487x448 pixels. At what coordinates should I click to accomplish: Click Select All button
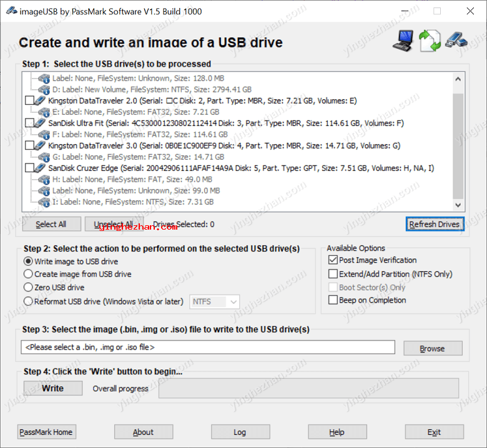52,224
